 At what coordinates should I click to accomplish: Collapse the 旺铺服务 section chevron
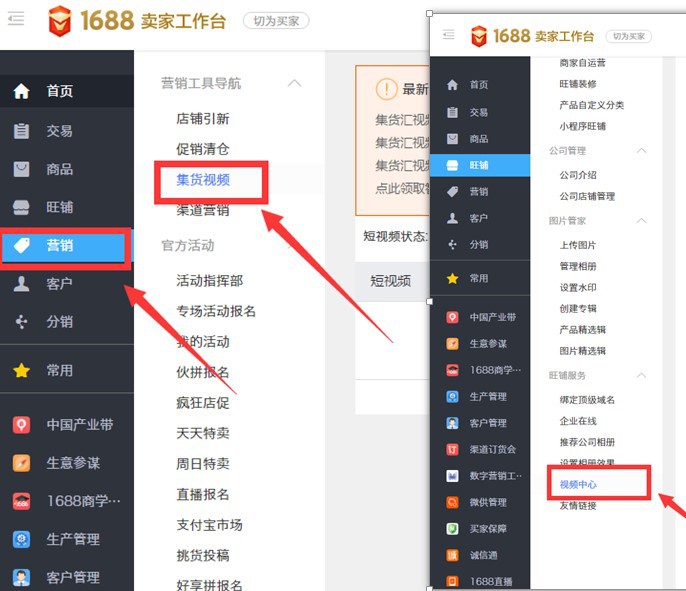pyautogui.click(x=641, y=375)
